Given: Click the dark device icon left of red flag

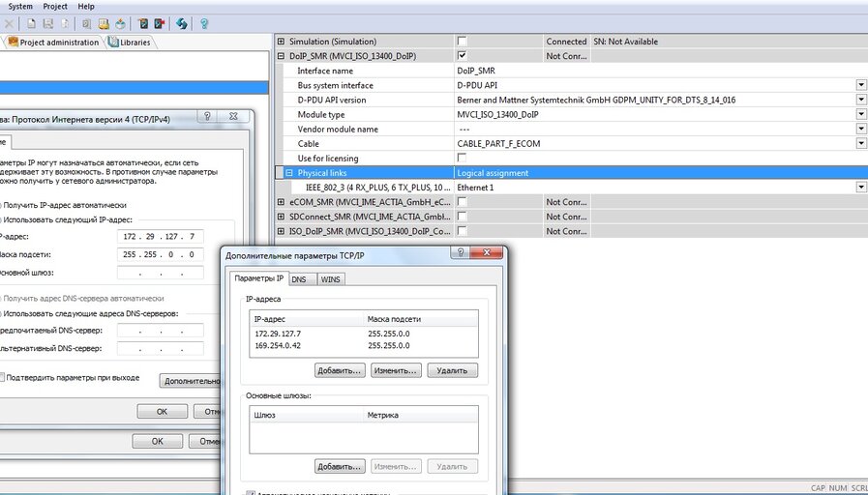Looking at the screenshot, I should pos(143,24).
